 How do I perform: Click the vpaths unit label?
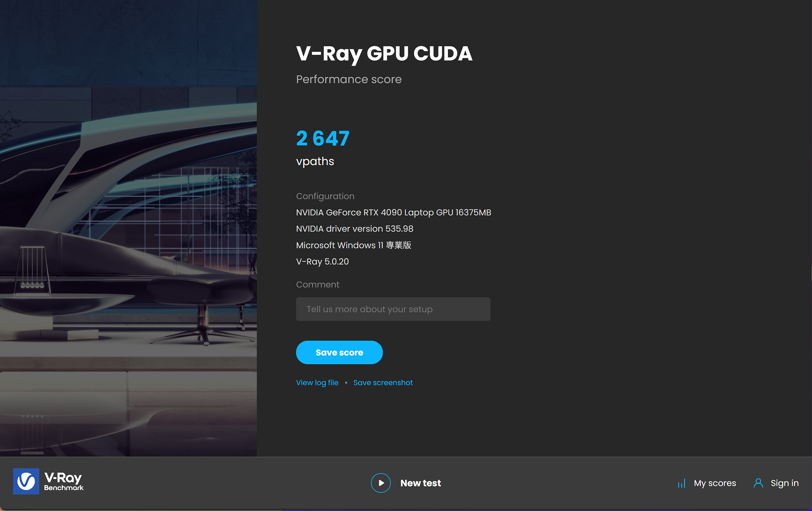(315, 161)
